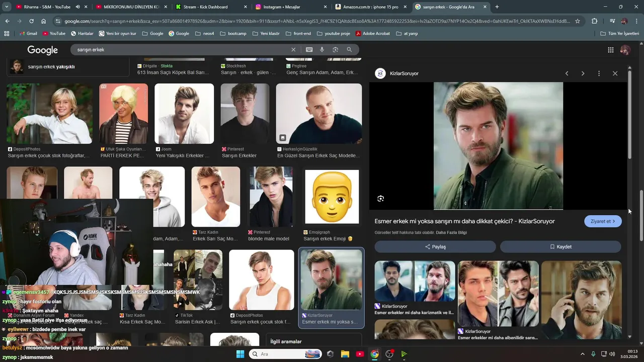This screenshot has width=644, height=362.
Task: Search by image with Google Lens icon
Action: [x=335, y=50]
